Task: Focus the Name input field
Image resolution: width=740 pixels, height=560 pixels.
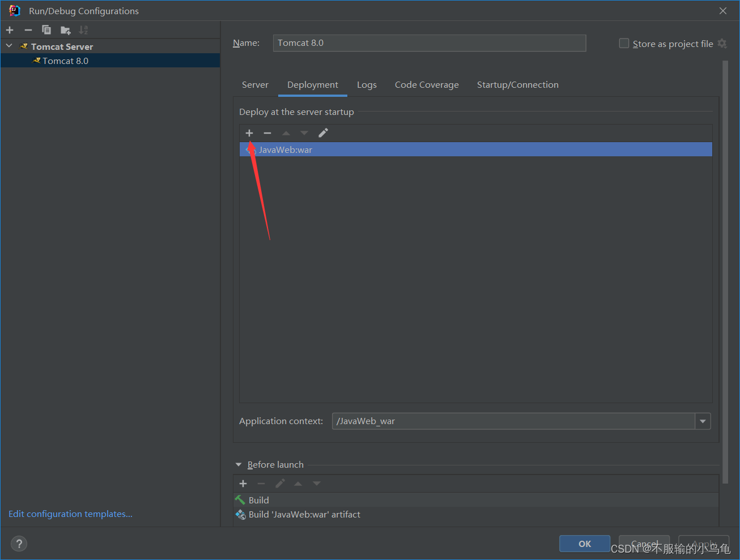Action: pyautogui.click(x=429, y=43)
